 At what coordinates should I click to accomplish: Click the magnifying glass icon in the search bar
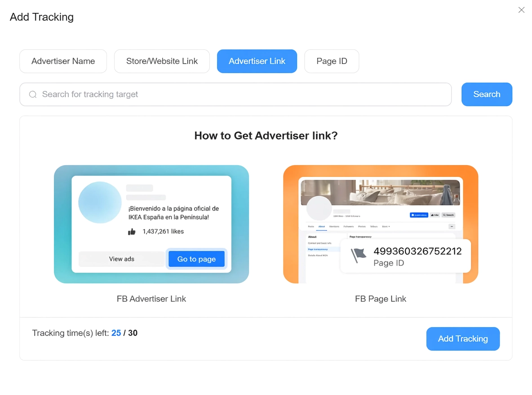(x=33, y=94)
